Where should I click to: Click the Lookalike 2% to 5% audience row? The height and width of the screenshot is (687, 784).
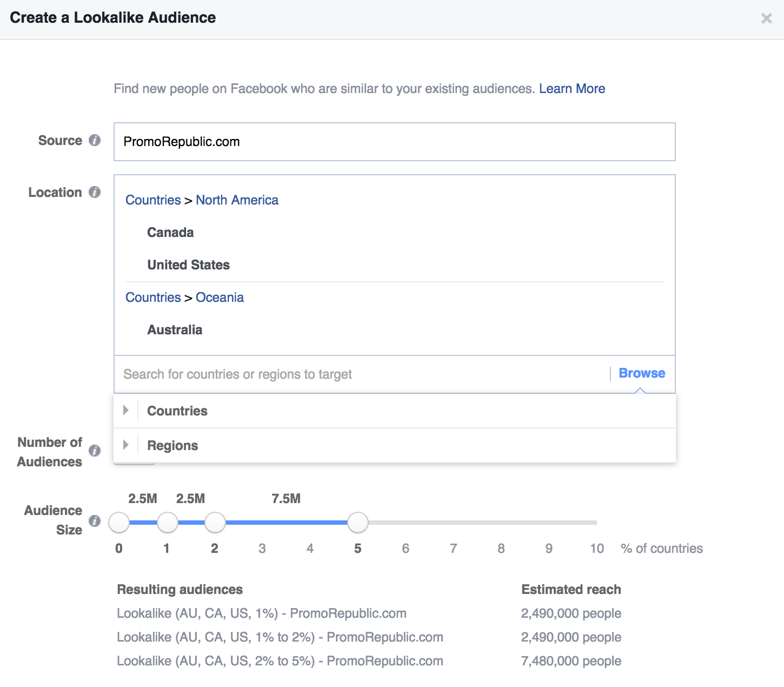point(280,661)
